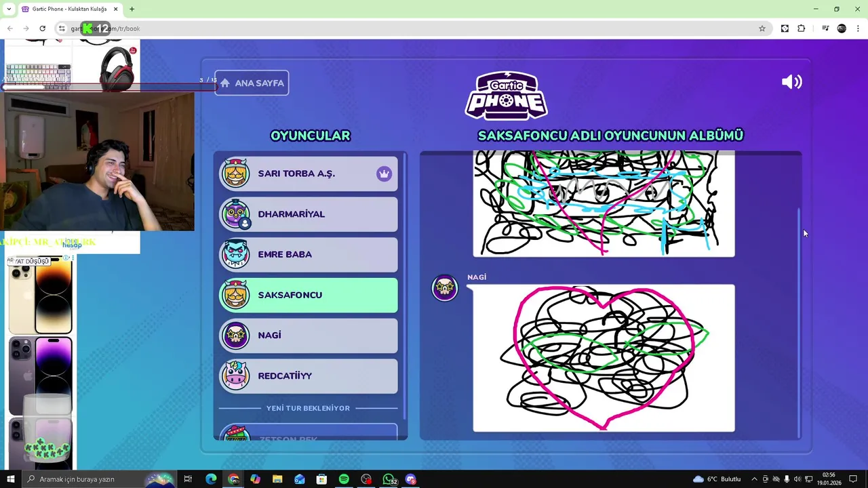Click the NAGI name above the drawing

coord(477,277)
